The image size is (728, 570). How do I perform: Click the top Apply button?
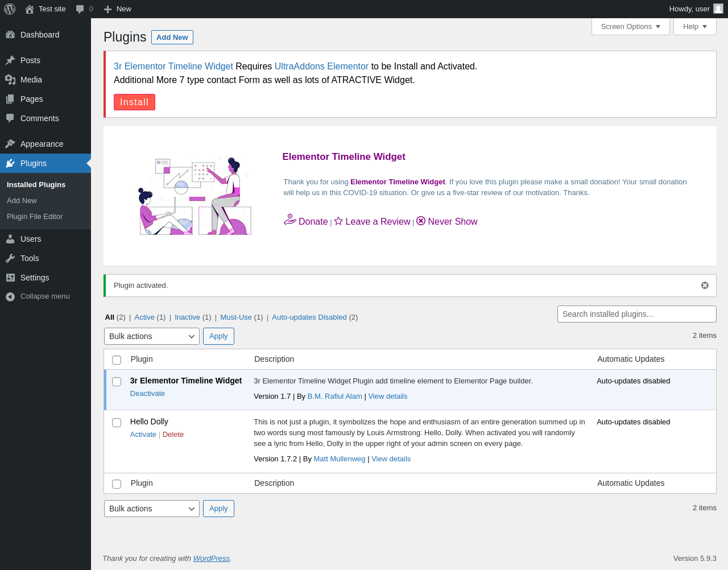tap(218, 336)
